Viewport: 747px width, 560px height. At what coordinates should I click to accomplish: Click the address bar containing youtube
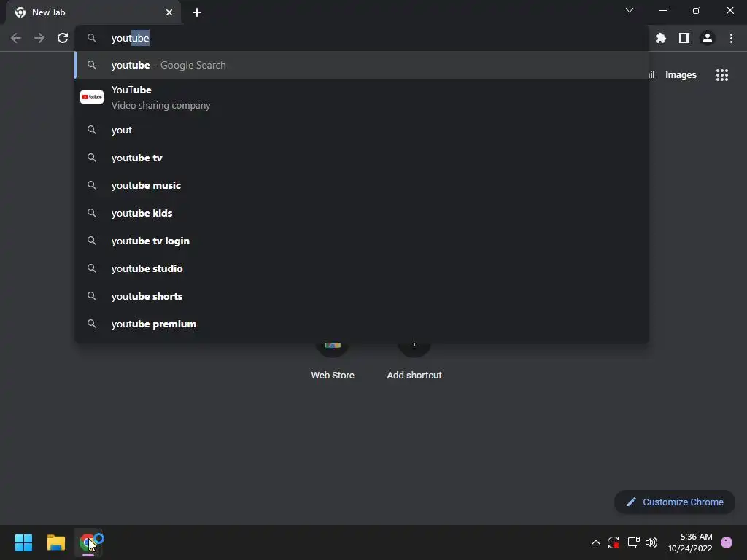(362, 38)
